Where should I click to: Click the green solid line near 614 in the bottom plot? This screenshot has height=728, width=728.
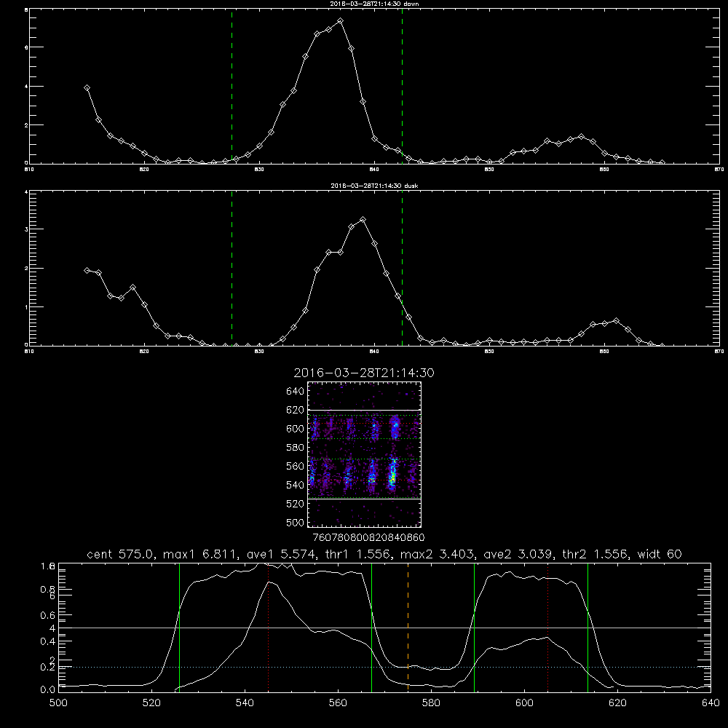pos(587,628)
